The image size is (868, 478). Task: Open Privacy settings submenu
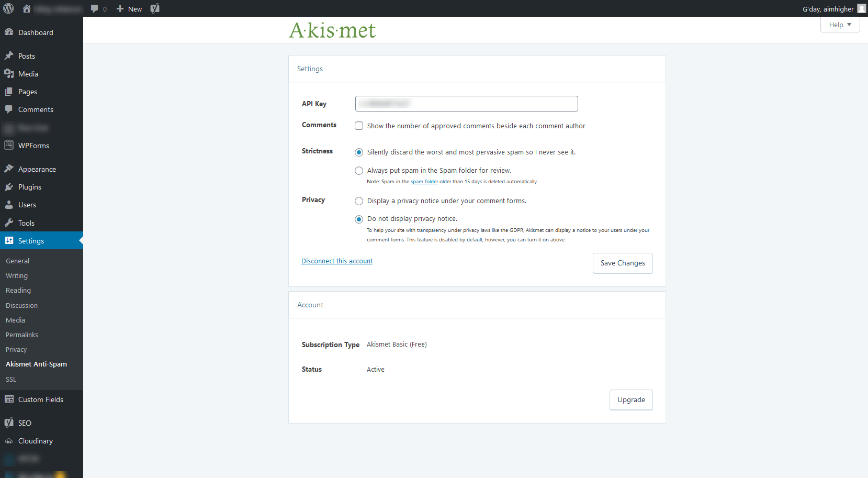coord(16,349)
